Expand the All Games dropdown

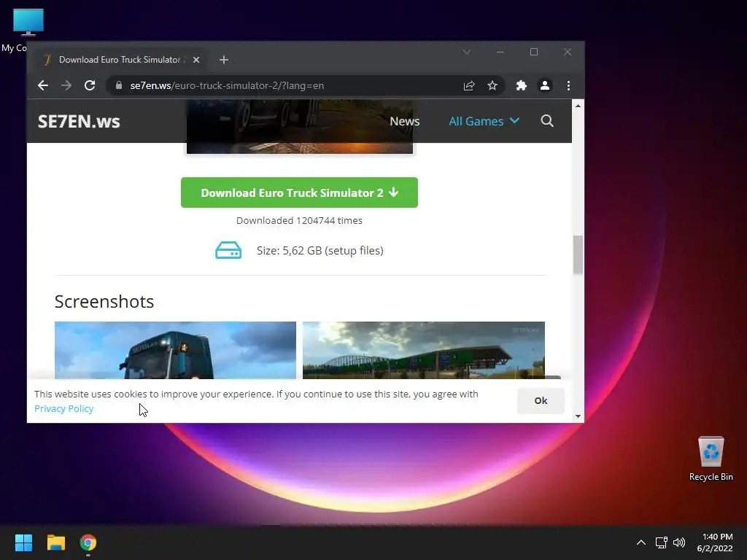484,121
